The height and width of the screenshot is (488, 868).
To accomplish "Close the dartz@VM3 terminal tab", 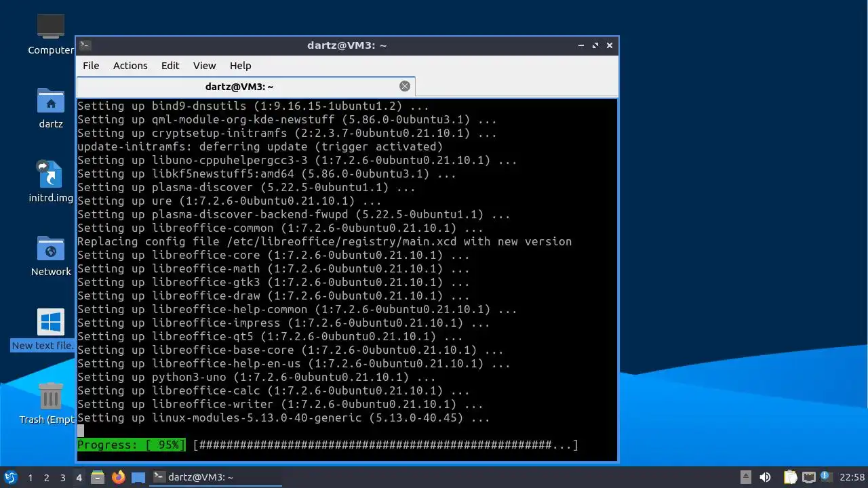I will [x=405, y=86].
